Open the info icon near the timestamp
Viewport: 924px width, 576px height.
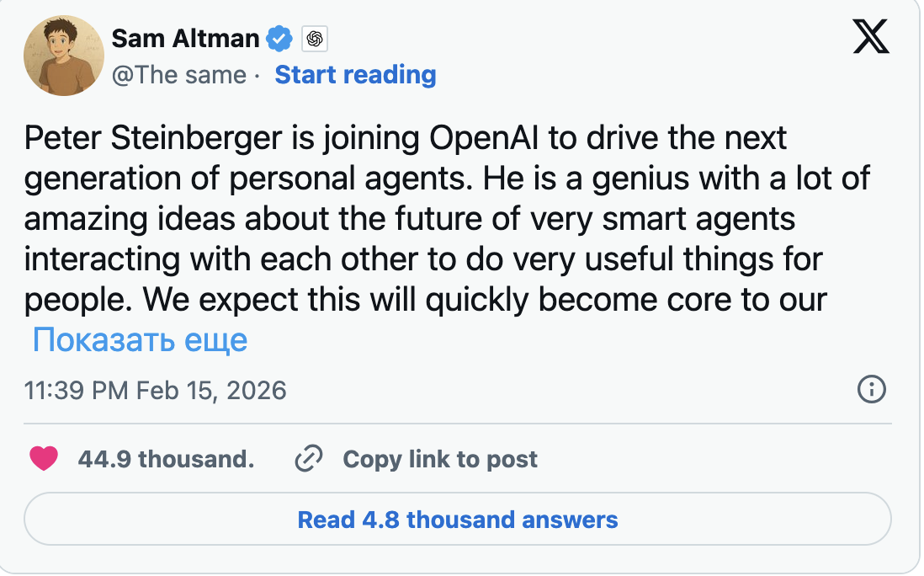(872, 390)
